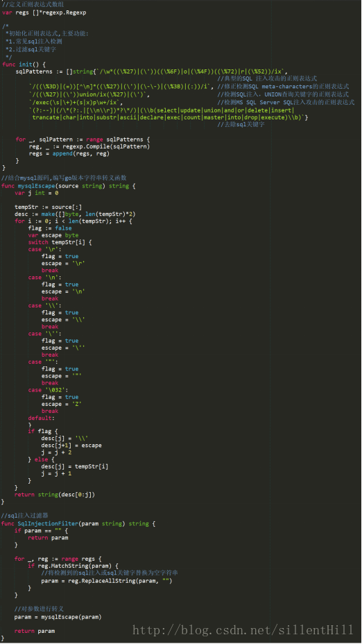The height and width of the screenshot is (644, 362).
Task: Click the line "escape = '\n'"
Action: (63, 291)
